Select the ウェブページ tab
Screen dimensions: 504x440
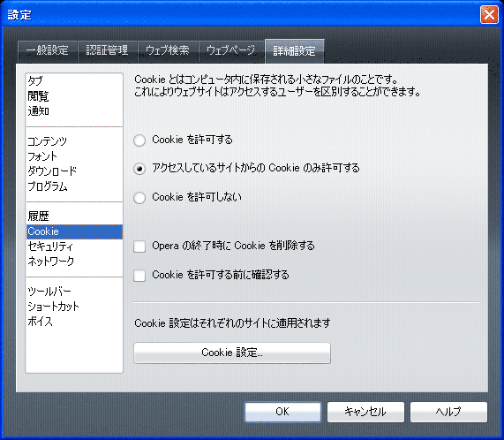tap(230, 51)
